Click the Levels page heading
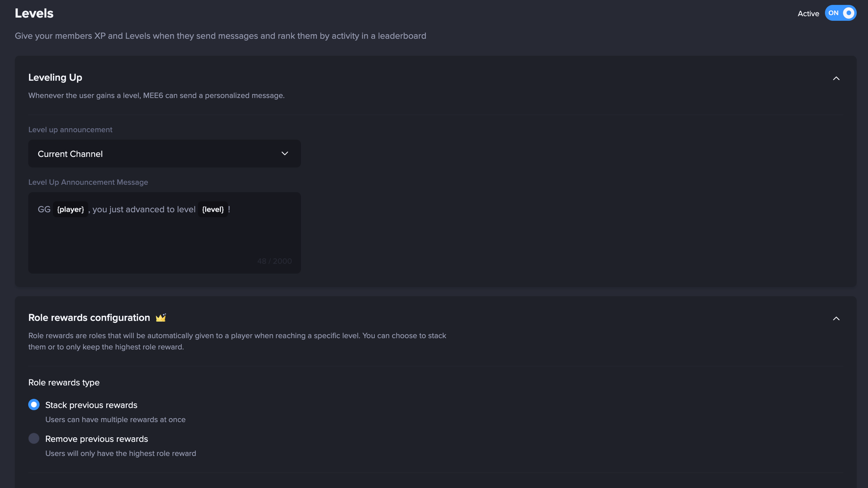The height and width of the screenshot is (488, 868). click(34, 13)
